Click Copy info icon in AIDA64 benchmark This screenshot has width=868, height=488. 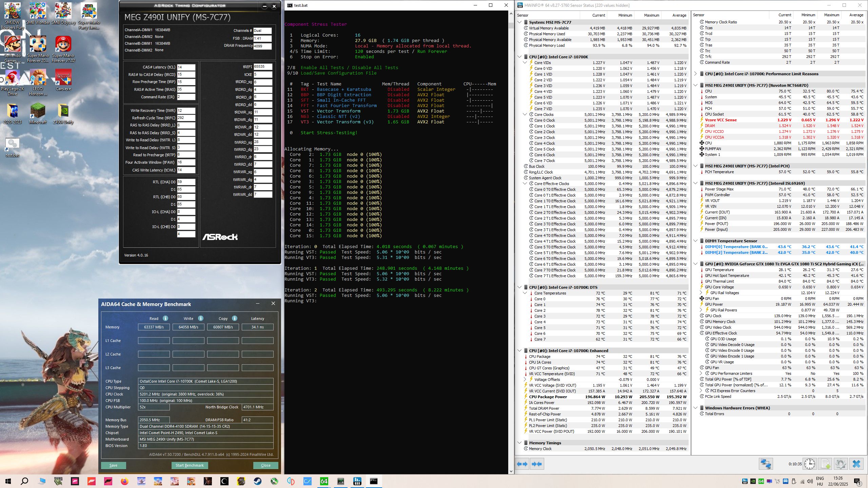tap(235, 318)
